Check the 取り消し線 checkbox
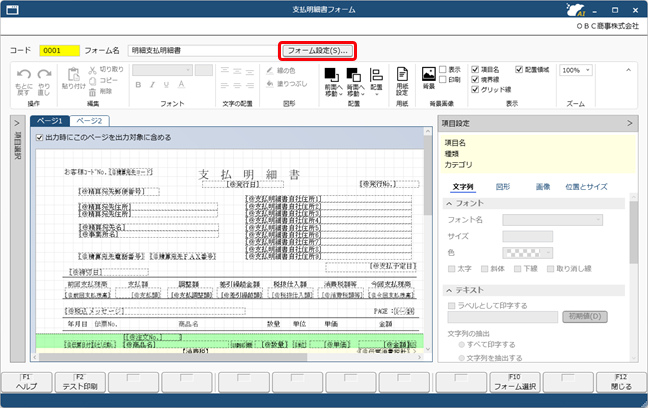Viewport: 648px width, 408px height. (550, 269)
